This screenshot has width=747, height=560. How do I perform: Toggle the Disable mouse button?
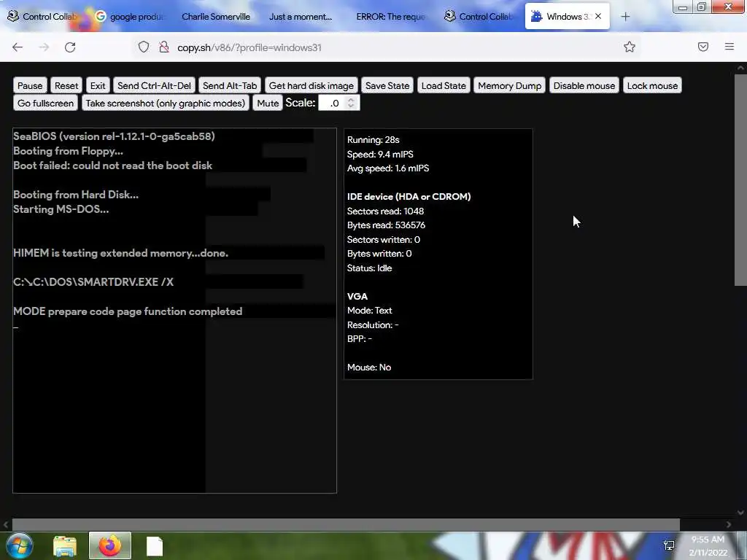[584, 86]
